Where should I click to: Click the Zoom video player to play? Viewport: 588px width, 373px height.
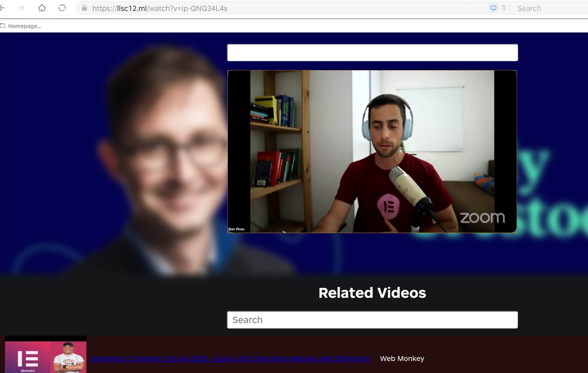[x=372, y=151]
